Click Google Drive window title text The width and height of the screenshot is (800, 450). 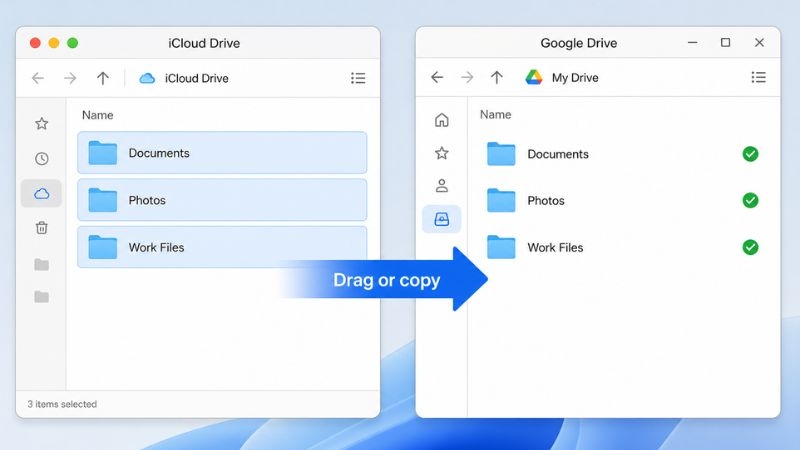coord(579,43)
